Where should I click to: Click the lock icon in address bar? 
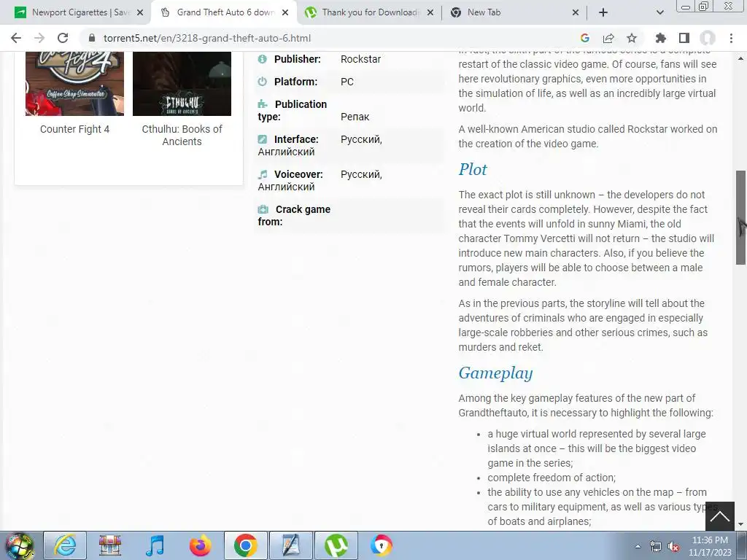point(92,38)
